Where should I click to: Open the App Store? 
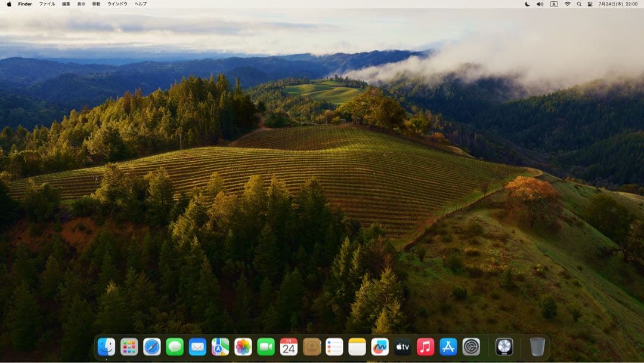coord(448,347)
